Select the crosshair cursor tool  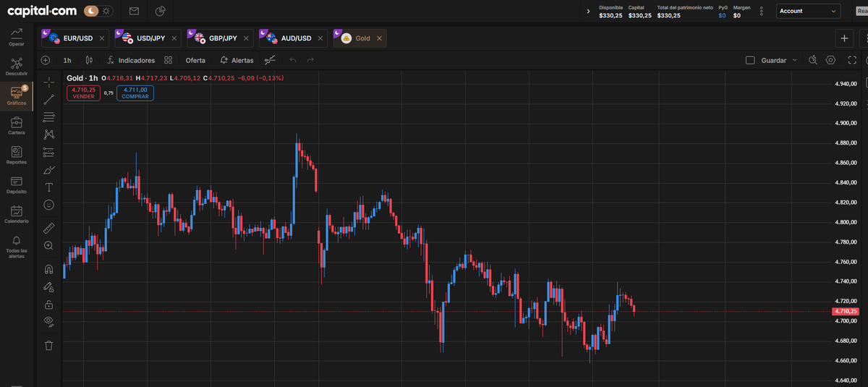click(48, 82)
